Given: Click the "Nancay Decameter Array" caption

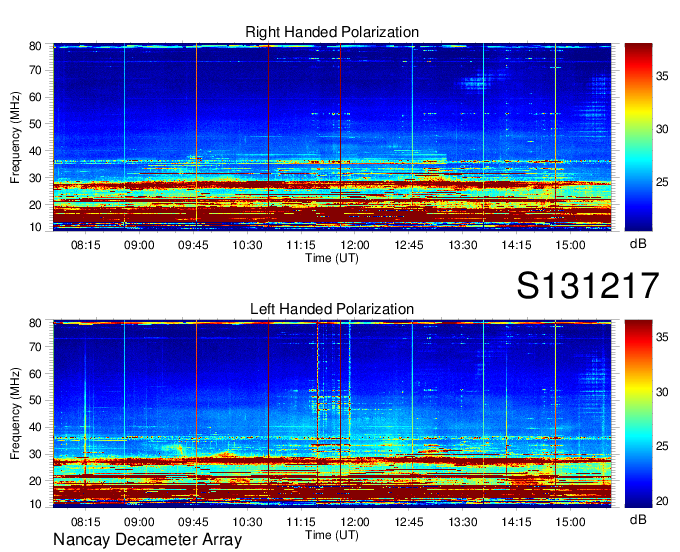Looking at the screenshot, I should click(x=147, y=540).
